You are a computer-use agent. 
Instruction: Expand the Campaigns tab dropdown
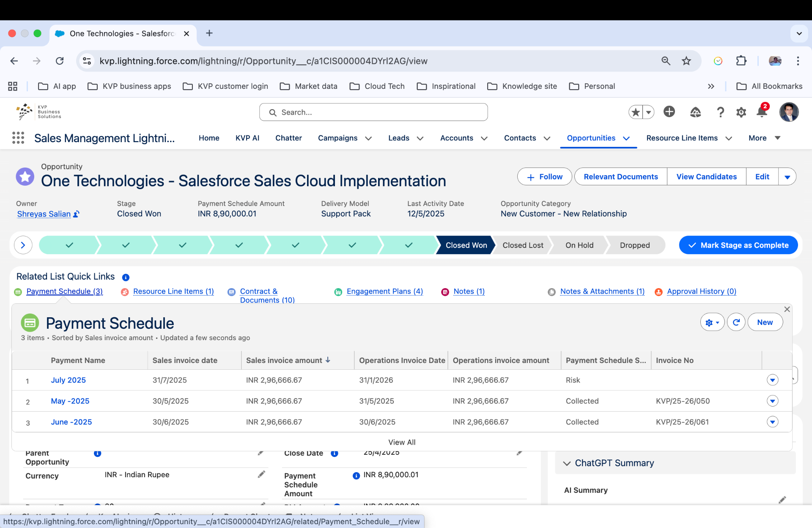[368, 138]
